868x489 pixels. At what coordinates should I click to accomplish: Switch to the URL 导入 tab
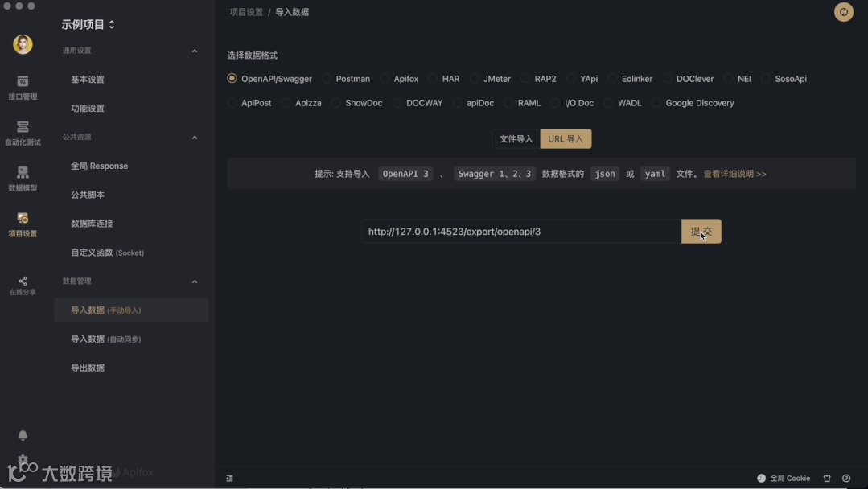[566, 139]
